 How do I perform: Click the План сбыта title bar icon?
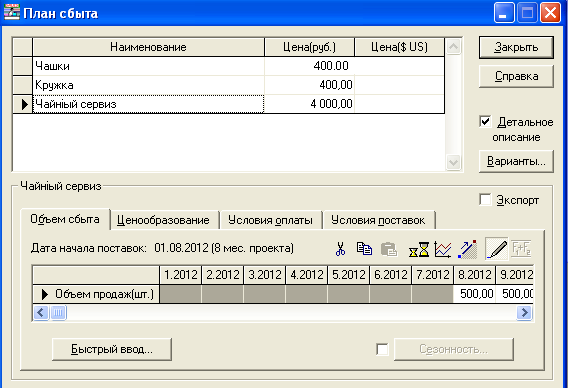11,12
